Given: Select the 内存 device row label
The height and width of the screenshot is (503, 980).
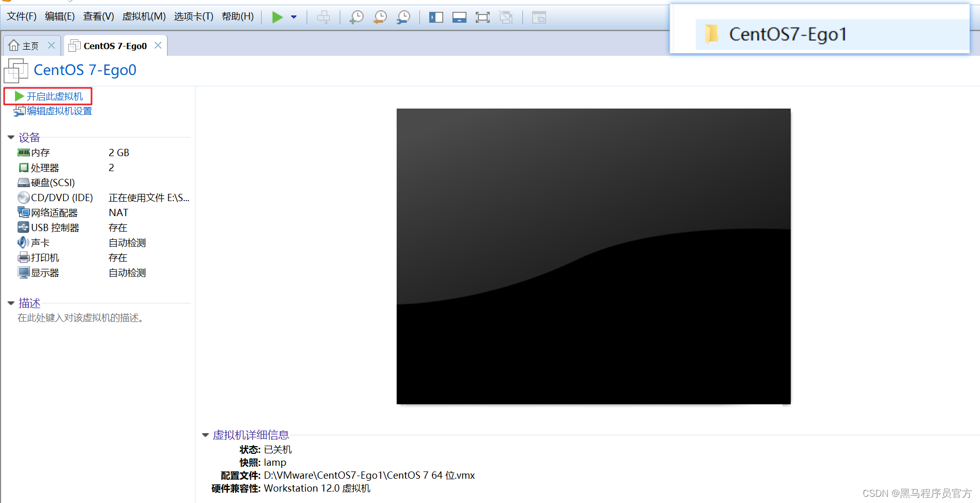Looking at the screenshot, I should coord(40,153).
